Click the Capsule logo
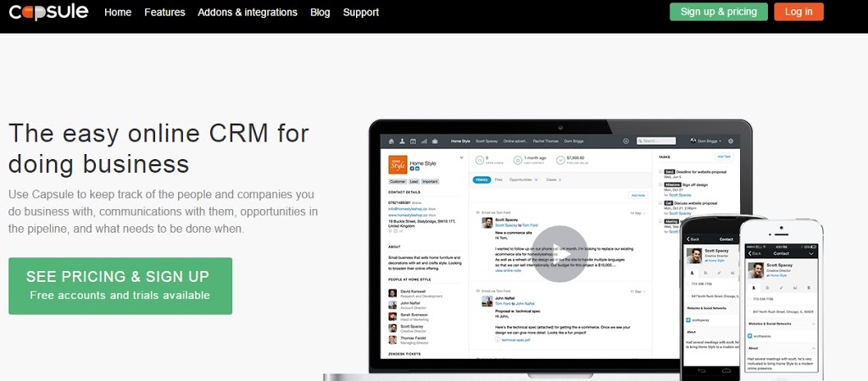This screenshot has height=381, width=868. tap(48, 12)
